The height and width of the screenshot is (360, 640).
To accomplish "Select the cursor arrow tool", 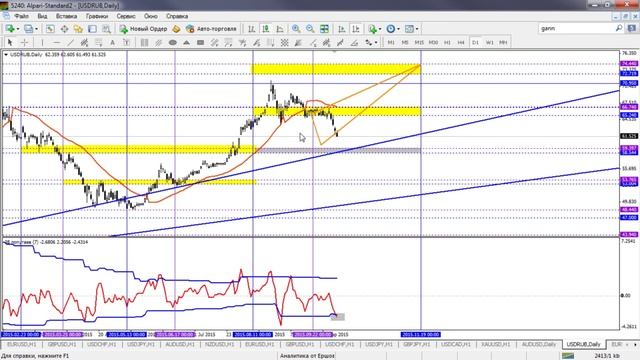I will click(x=10, y=42).
